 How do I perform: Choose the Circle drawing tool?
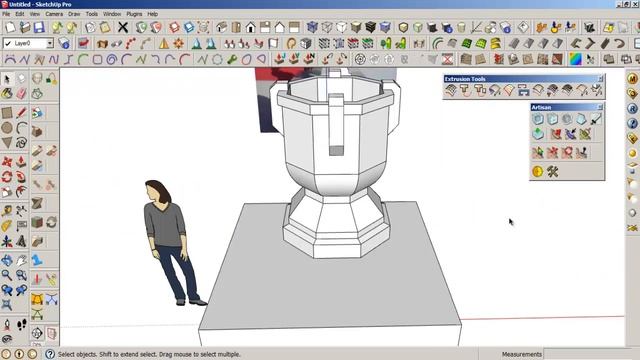pyautogui.click(x=7, y=128)
